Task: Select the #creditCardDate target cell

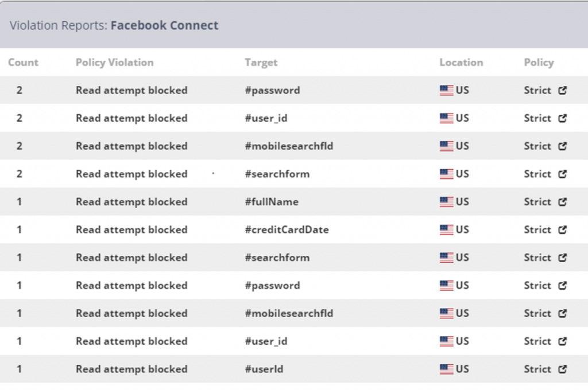Action: coord(287,229)
